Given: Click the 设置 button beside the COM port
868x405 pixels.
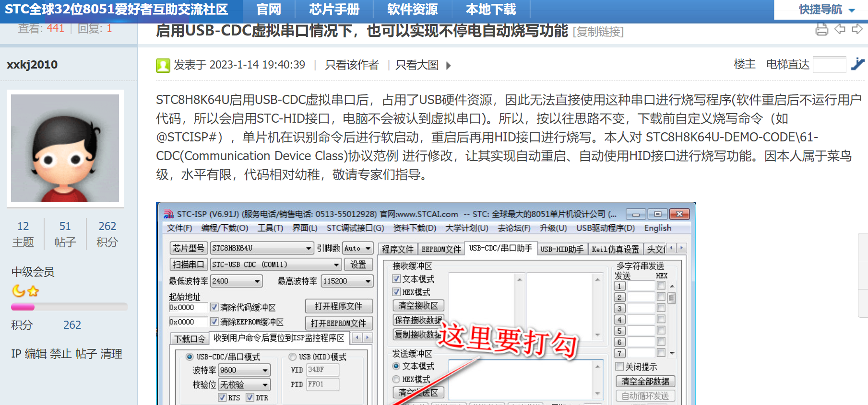Looking at the screenshot, I should click(x=358, y=265).
